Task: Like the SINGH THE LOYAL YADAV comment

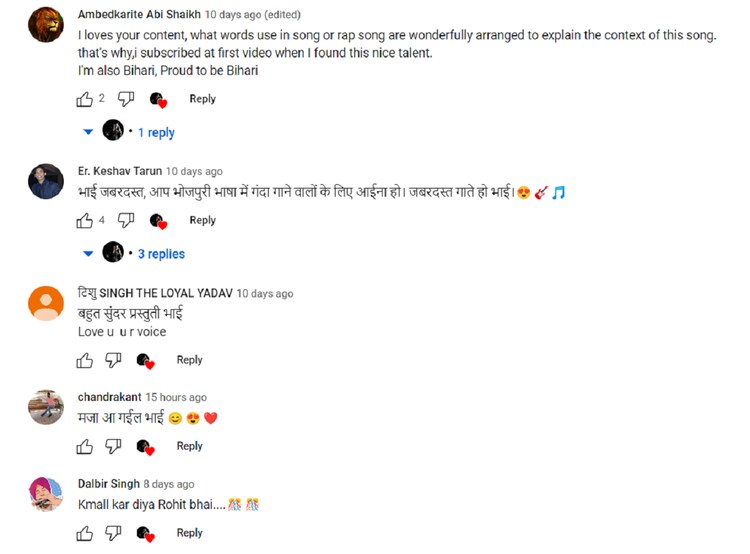Action: (85, 360)
